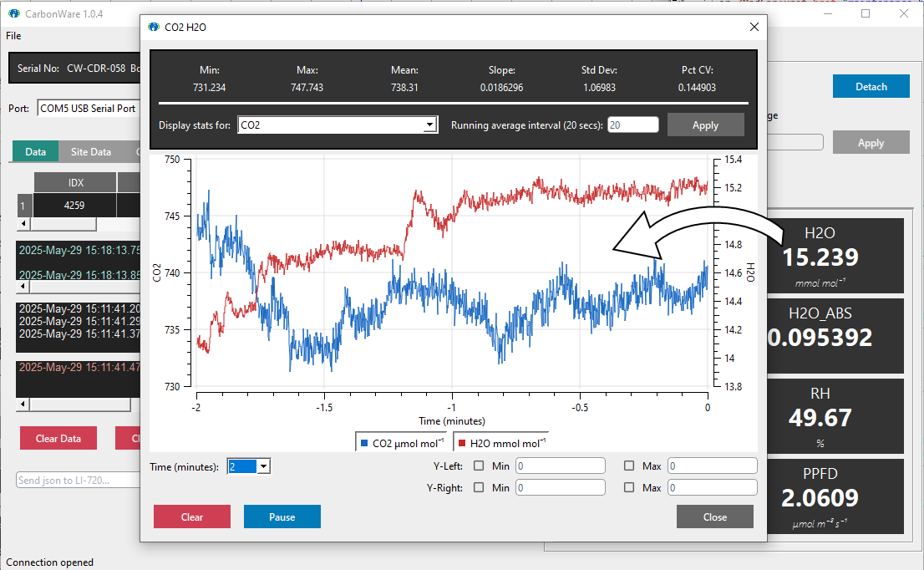Focus the Y-Right Min value field
Screen dimensions: 924x570
pos(561,487)
